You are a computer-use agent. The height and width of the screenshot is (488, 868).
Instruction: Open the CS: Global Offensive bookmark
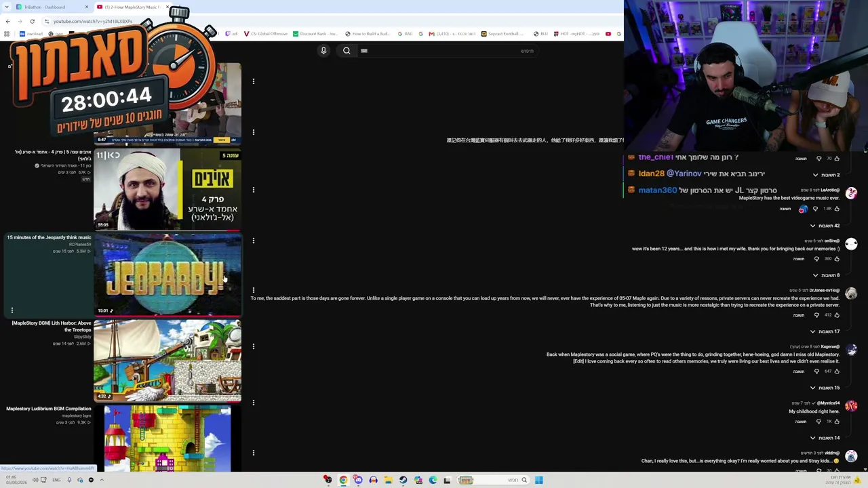point(266,33)
